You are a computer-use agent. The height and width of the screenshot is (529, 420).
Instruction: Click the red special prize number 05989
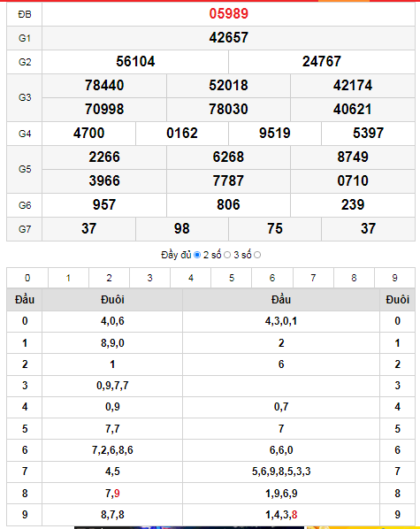(x=229, y=14)
